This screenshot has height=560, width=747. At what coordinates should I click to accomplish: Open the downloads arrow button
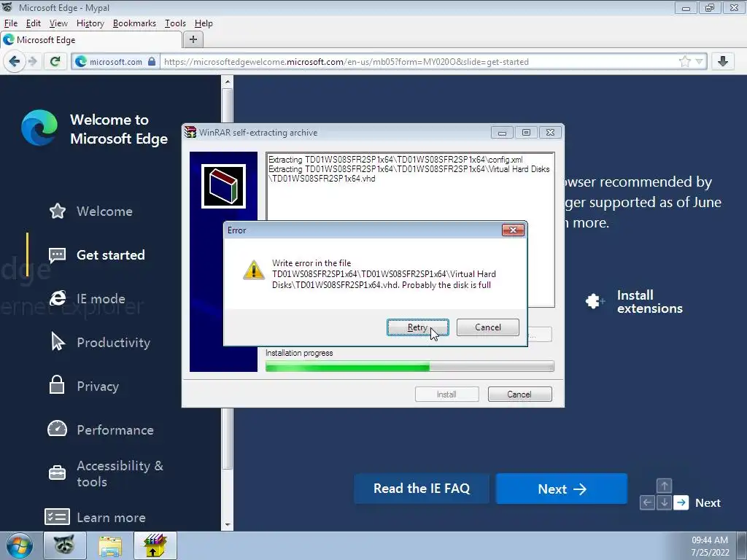[723, 61]
